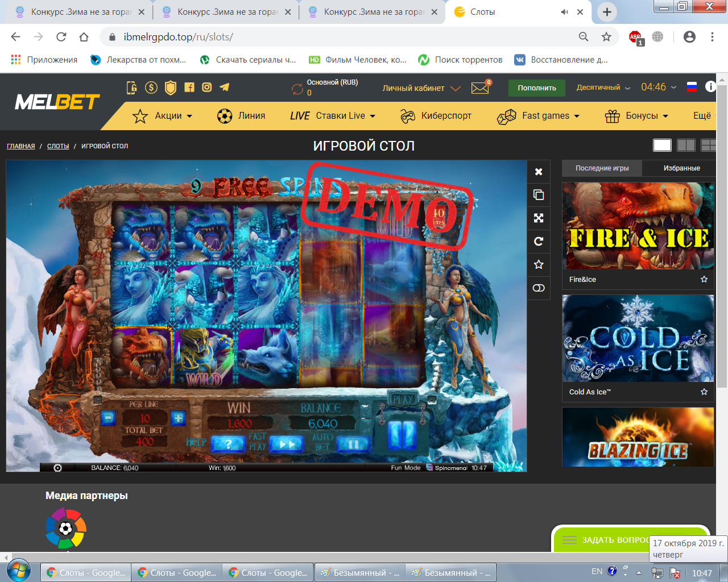Mute the Слоты tab audio icon

tap(564, 12)
